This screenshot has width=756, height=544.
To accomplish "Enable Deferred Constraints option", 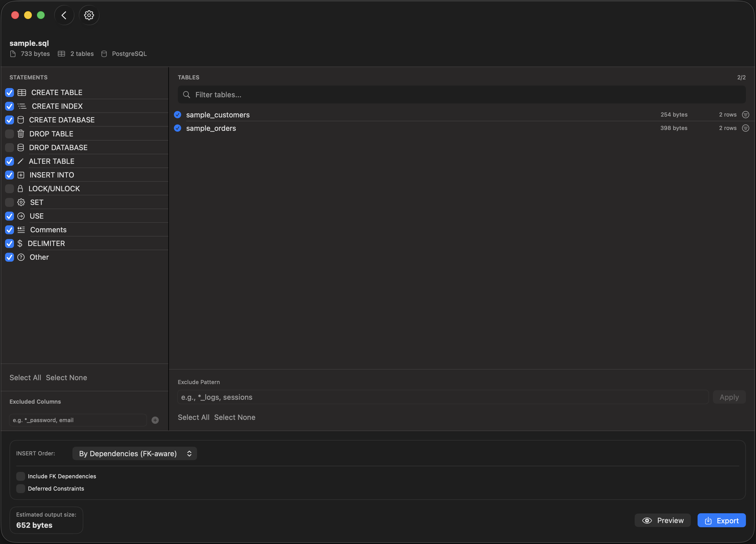I will point(20,489).
